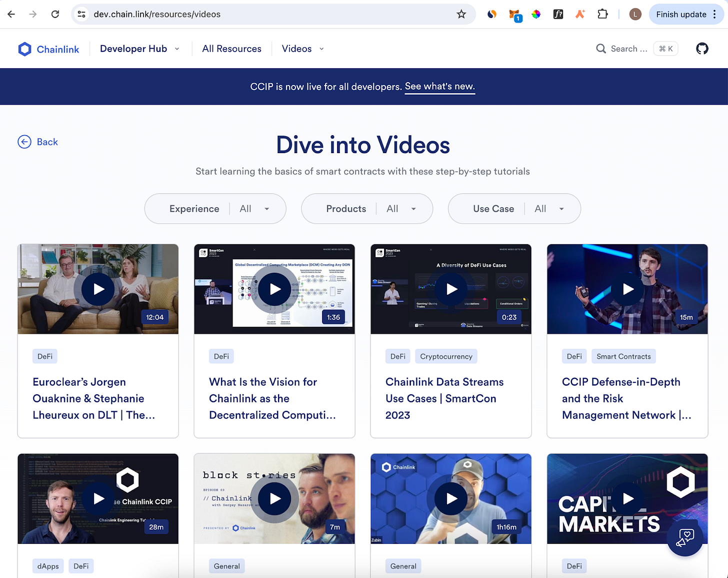Screen dimensions: 728x578
Task: Bookmark page with star icon
Action: [x=461, y=14]
